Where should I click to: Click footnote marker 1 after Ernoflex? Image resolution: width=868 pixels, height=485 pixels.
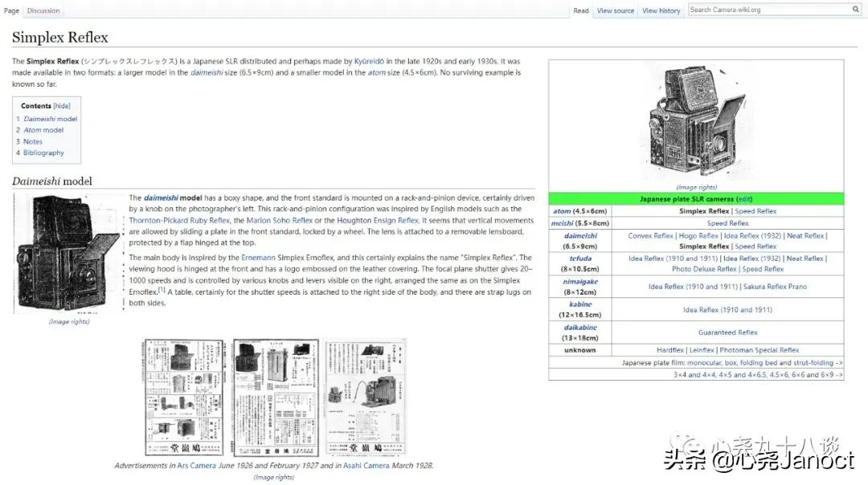pos(162,290)
